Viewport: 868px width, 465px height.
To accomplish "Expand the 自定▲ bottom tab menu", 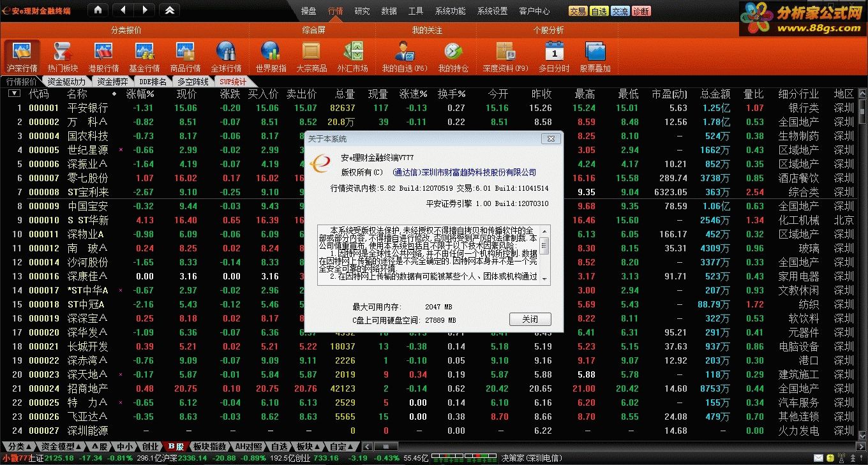I will point(342,447).
